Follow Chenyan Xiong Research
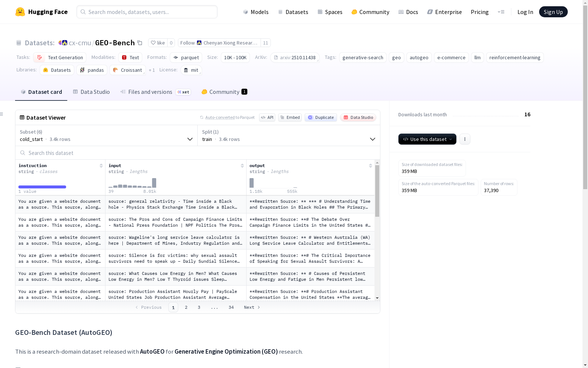The image size is (588, 368). tap(219, 43)
